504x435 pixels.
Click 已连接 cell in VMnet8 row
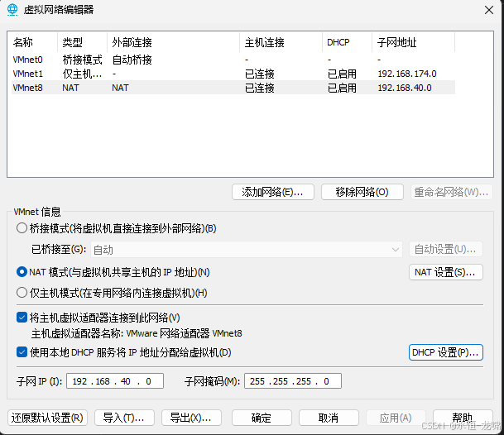click(x=260, y=88)
